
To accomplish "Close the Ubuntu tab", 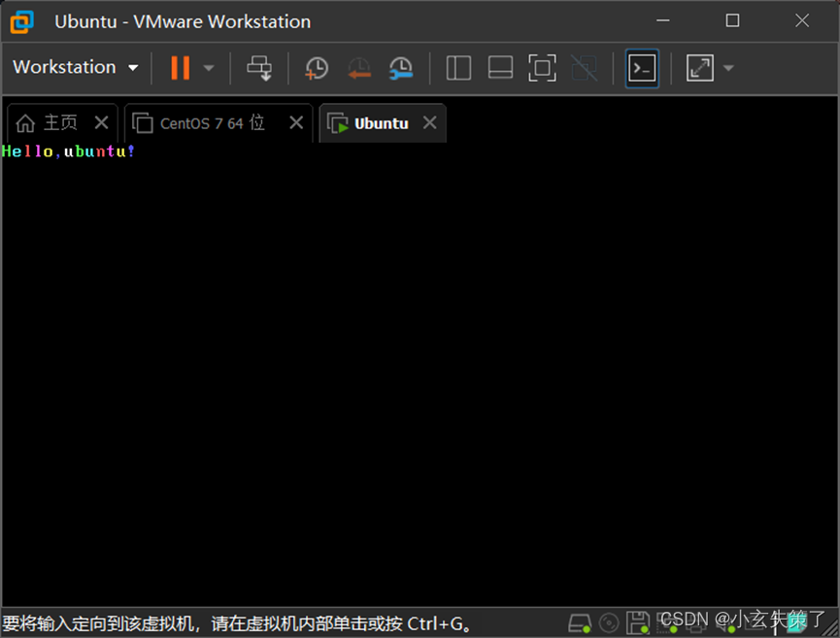I will click(429, 123).
